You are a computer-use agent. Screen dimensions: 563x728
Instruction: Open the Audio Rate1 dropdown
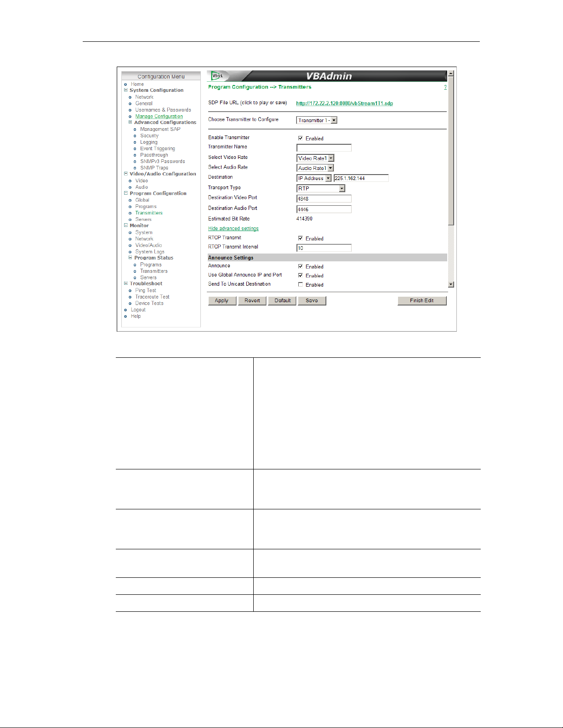tap(315, 168)
